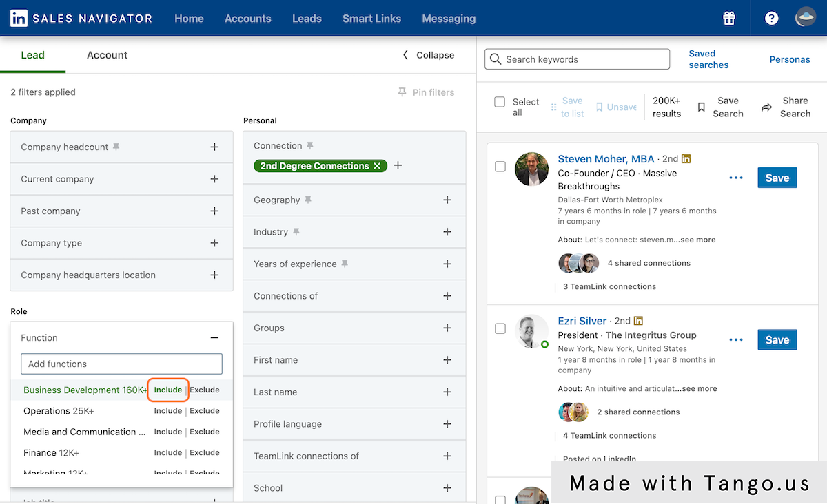Switch to the Account tab

coord(108,55)
